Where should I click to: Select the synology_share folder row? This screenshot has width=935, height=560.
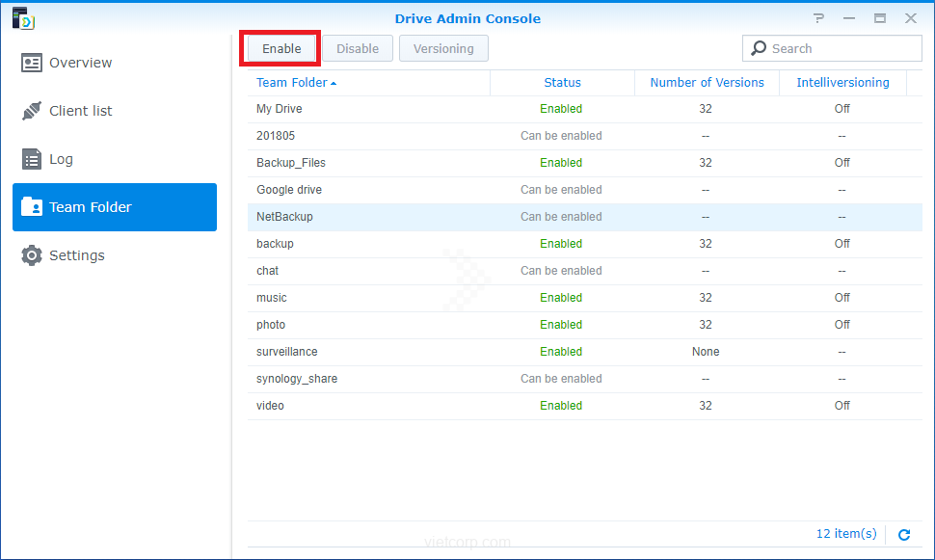[x=297, y=379]
